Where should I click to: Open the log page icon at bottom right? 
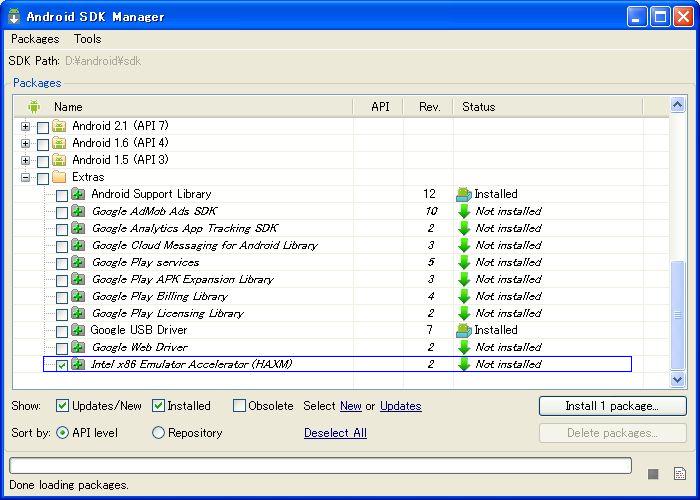coord(680,473)
